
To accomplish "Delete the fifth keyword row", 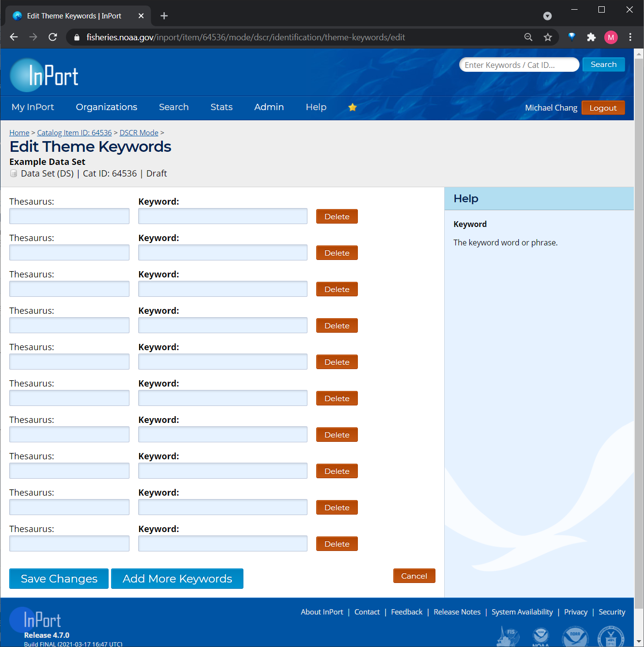I will tap(337, 362).
